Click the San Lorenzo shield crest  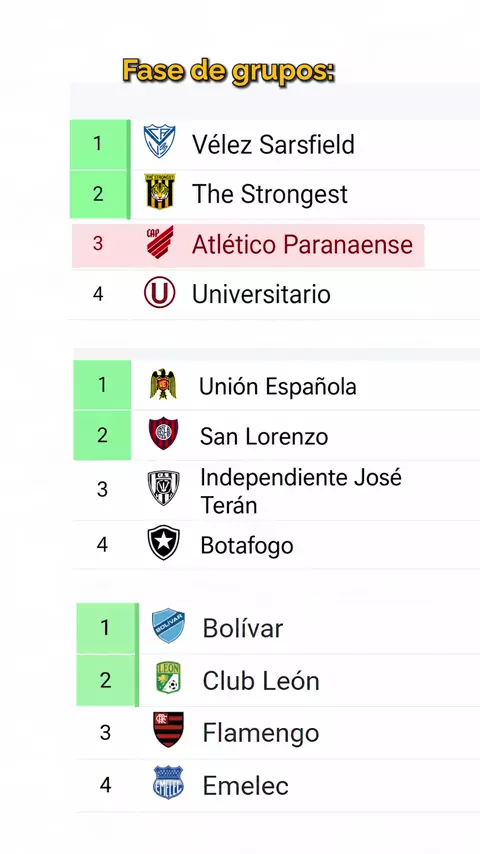[163, 434]
